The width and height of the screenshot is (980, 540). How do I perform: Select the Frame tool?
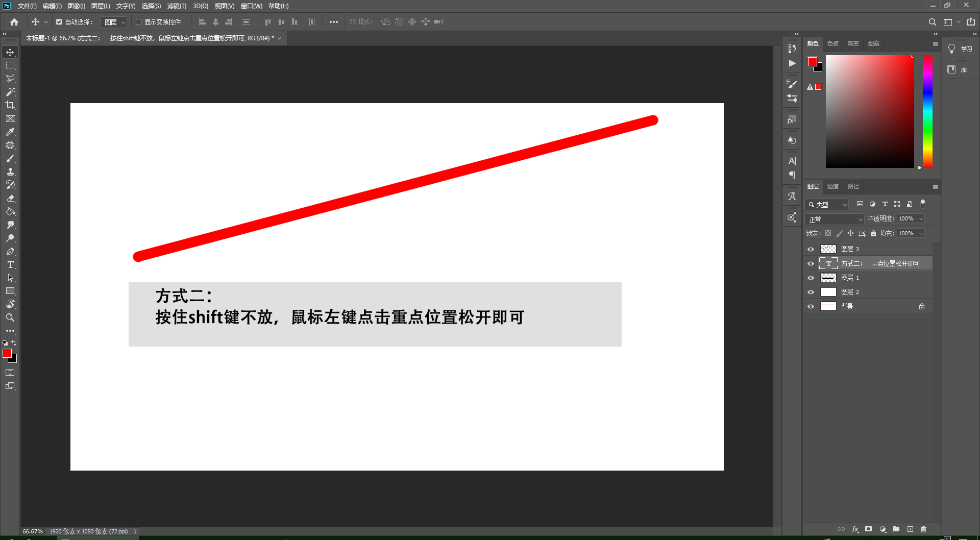coord(10,118)
